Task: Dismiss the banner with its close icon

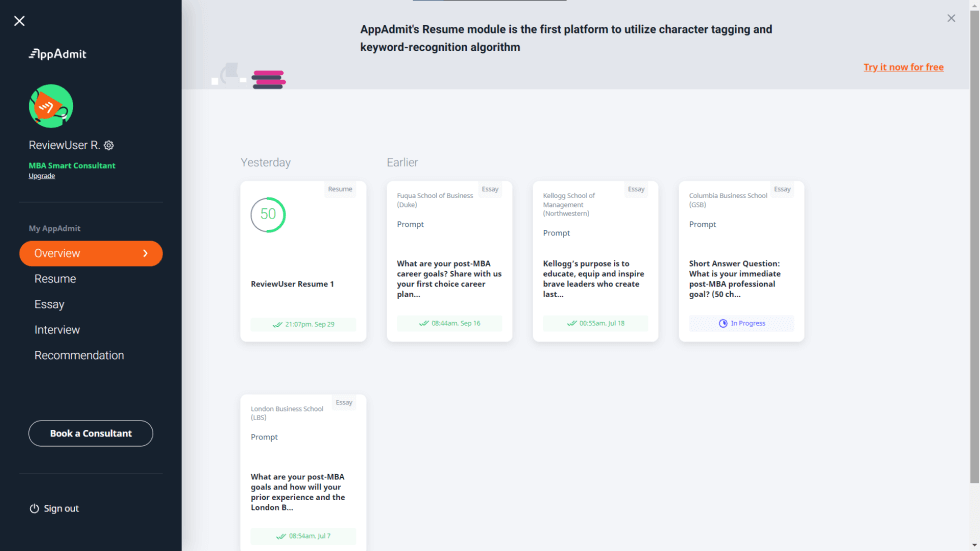Action: click(951, 19)
